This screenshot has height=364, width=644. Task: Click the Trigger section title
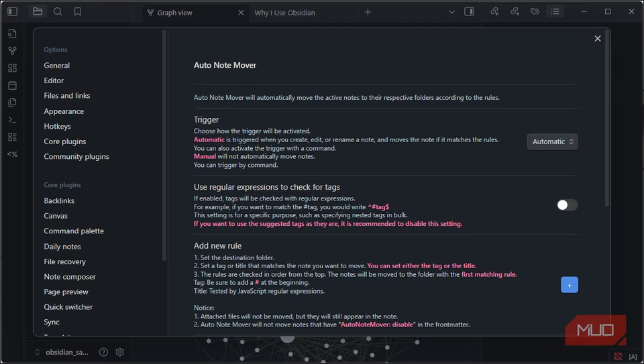click(206, 120)
